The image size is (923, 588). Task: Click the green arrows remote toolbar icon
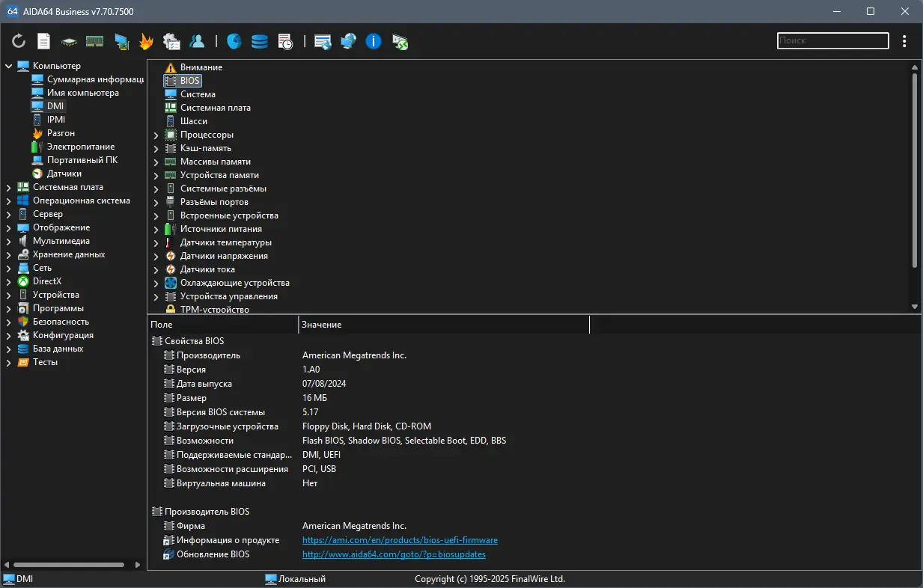(x=400, y=41)
